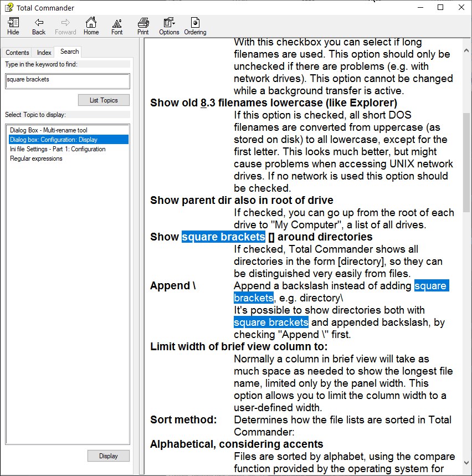Open the Options toolbar menu
472x476 pixels.
pos(169,26)
